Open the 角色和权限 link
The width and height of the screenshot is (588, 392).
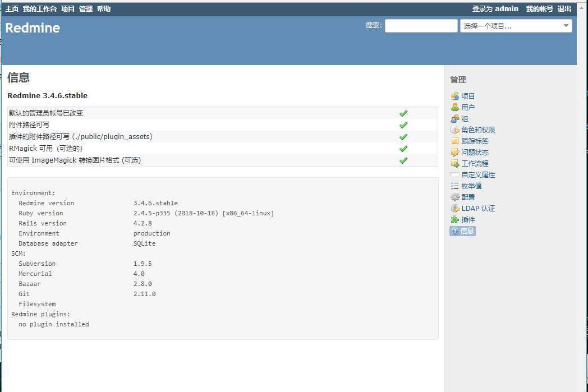pos(478,130)
